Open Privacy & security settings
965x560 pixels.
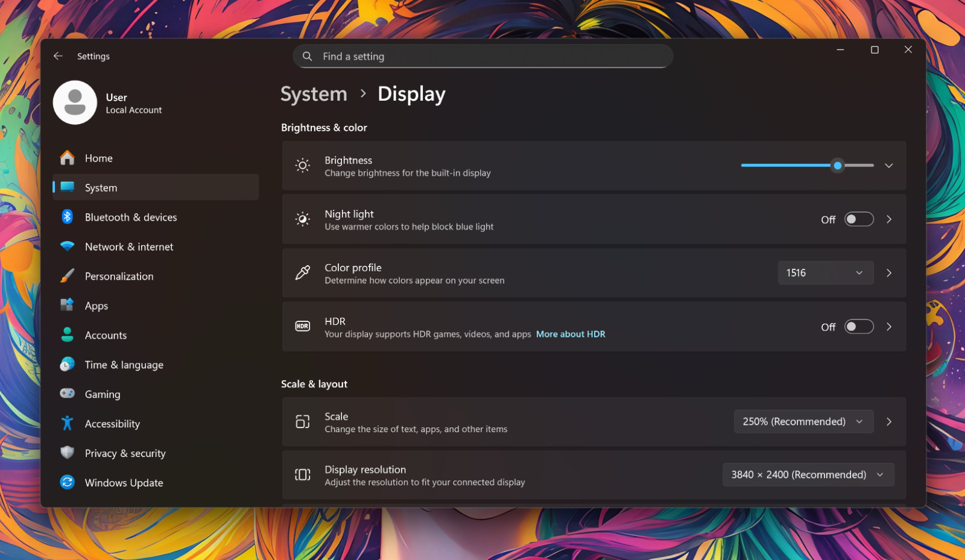pos(156,453)
